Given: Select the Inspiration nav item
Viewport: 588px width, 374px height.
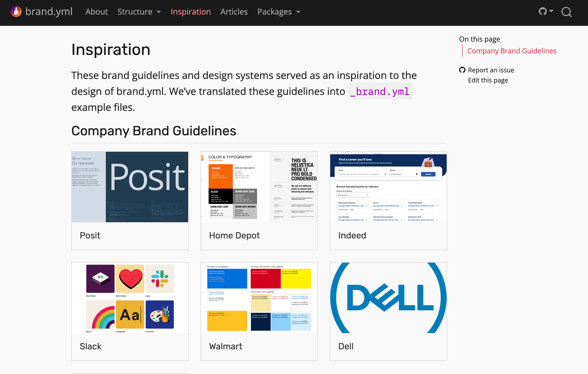Looking at the screenshot, I should tap(191, 12).
